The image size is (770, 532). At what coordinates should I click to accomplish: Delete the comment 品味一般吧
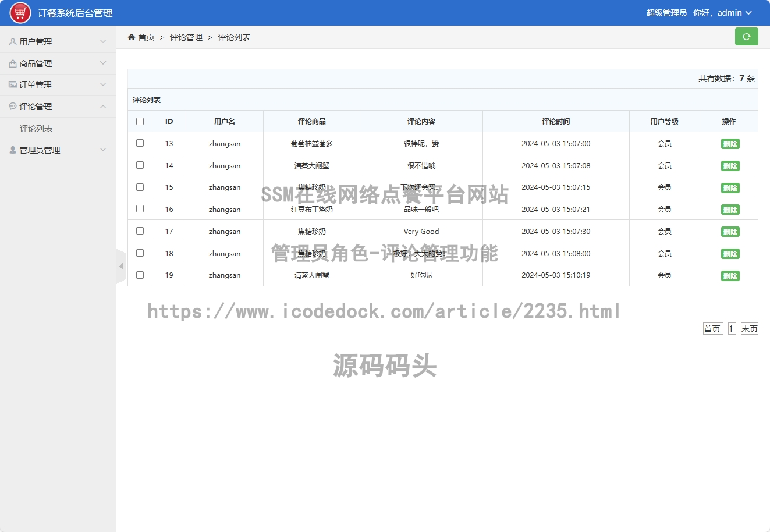tap(730, 210)
